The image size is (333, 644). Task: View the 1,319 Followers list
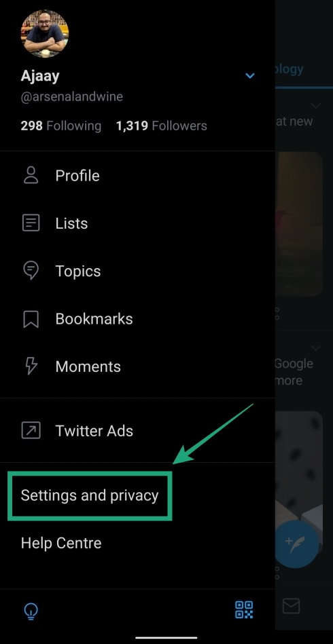click(x=162, y=126)
